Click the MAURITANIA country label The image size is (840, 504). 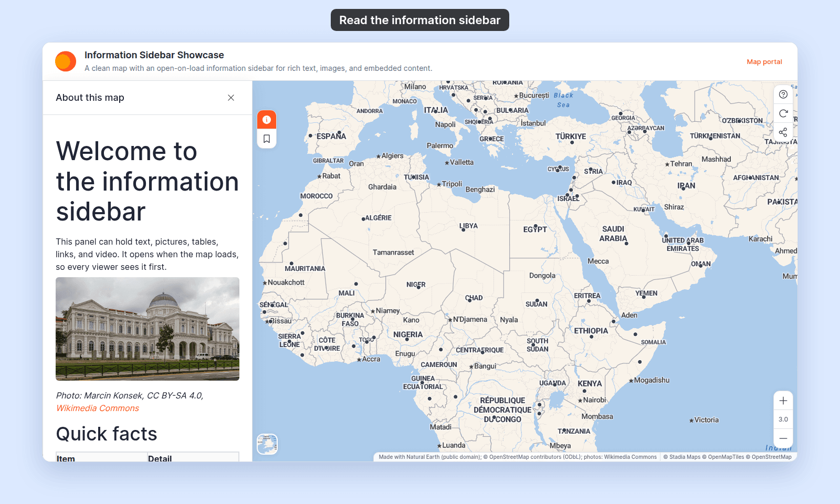305,268
